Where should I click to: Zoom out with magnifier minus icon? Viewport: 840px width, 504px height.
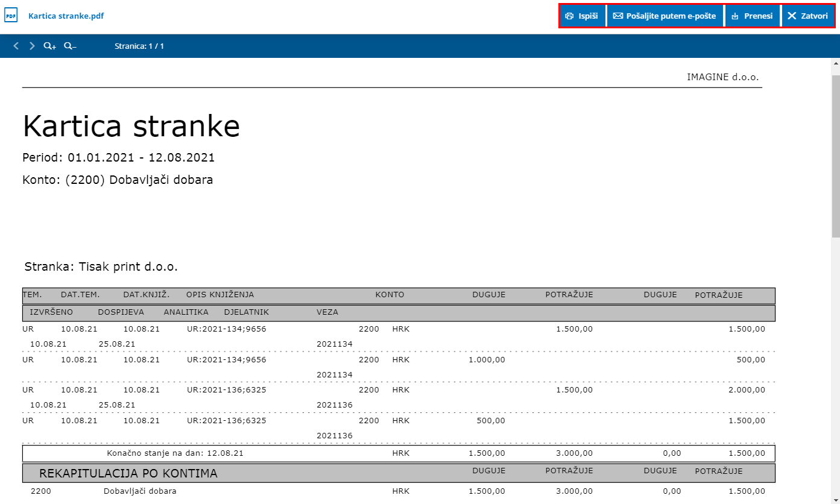70,46
